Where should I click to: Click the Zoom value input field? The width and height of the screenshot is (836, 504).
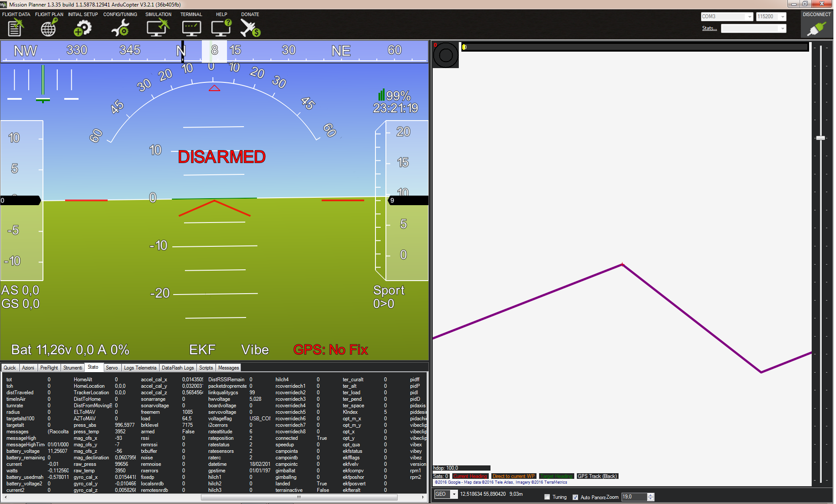point(634,497)
